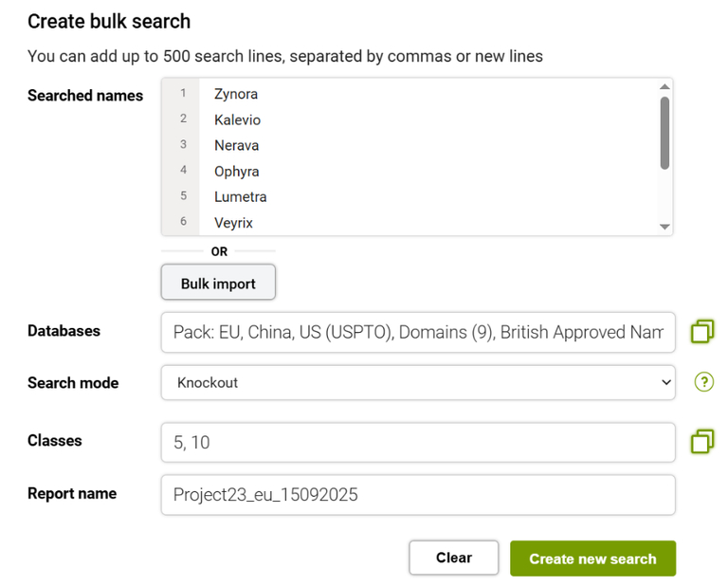
Task: Click into the Classes field containing 5, 10
Action: click(417, 442)
